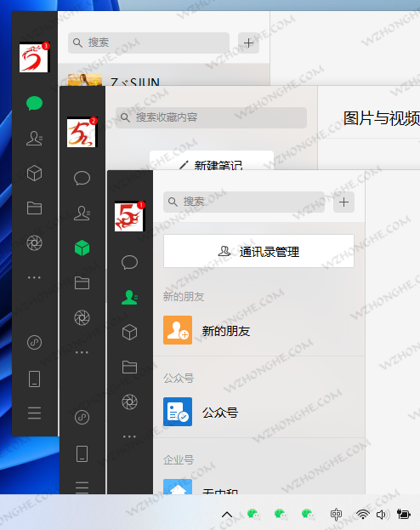
Task: Open 新的朋友 list entry
Action: pyautogui.click(x=259, y=330)
